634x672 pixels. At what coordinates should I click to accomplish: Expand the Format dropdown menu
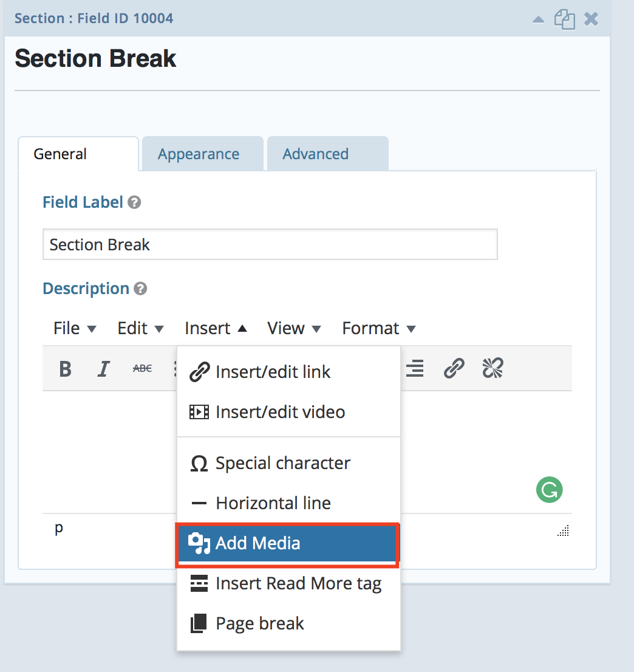tap(378, 328)
